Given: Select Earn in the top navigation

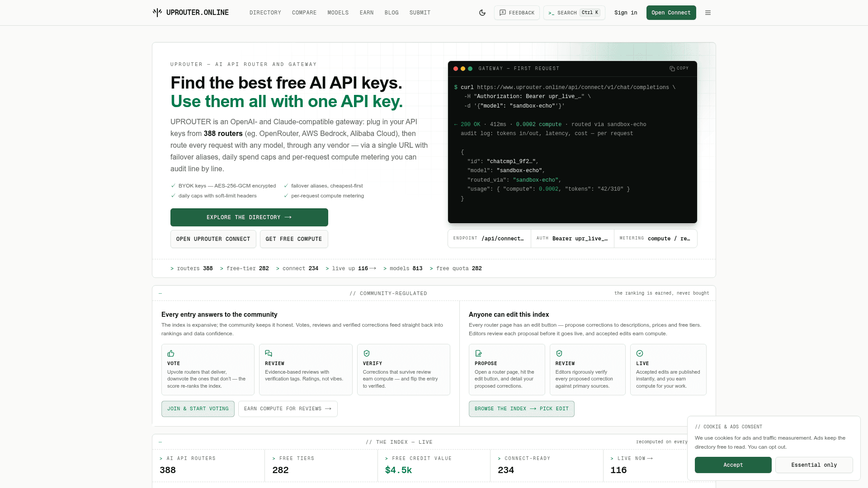Looking at the screenshot, I should tap(367, 13).
